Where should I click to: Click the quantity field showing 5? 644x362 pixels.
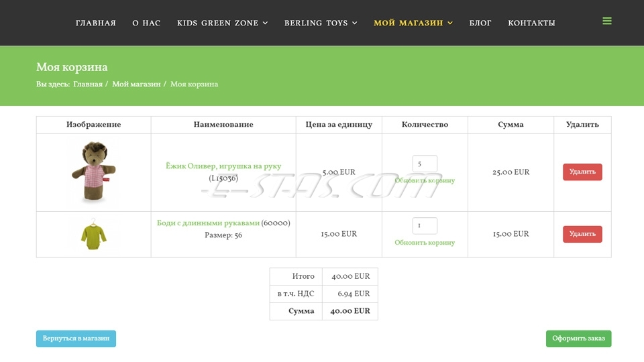pyautogui.click(x=425, y=164)
